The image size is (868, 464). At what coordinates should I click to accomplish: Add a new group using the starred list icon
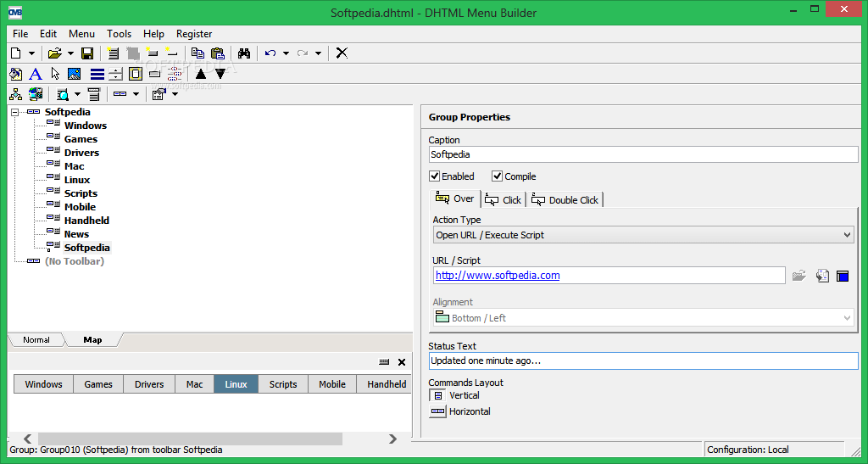tap(113, 53)
